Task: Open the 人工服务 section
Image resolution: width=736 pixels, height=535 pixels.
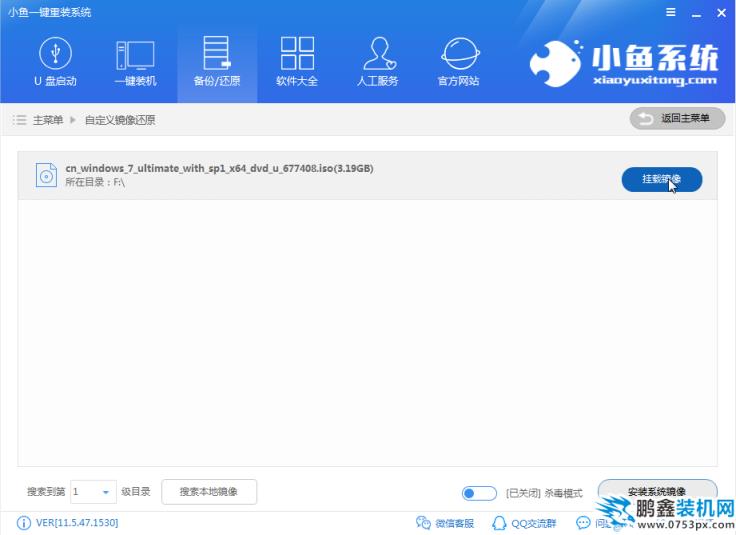Action: 378,62
